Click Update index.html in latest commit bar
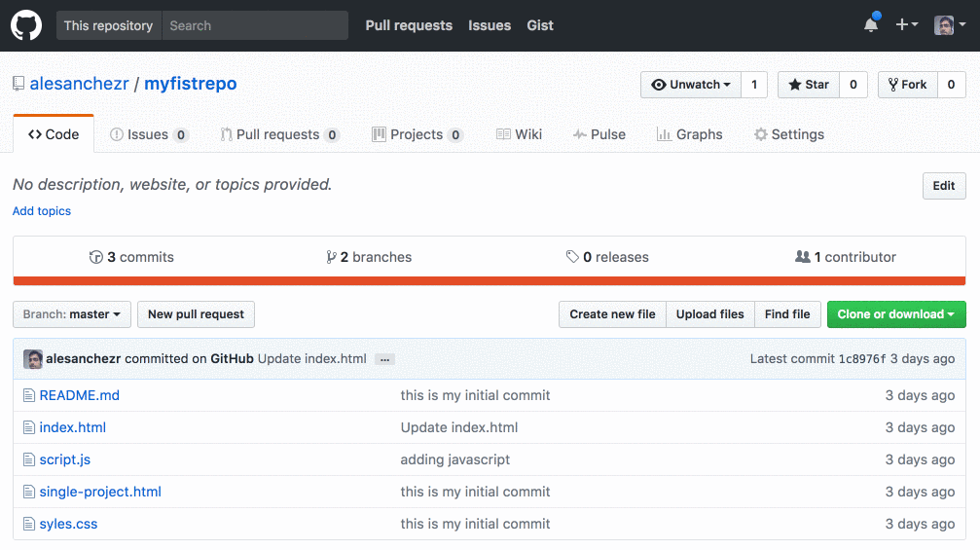This screenshot has height=550, width=980. point(311,359)
